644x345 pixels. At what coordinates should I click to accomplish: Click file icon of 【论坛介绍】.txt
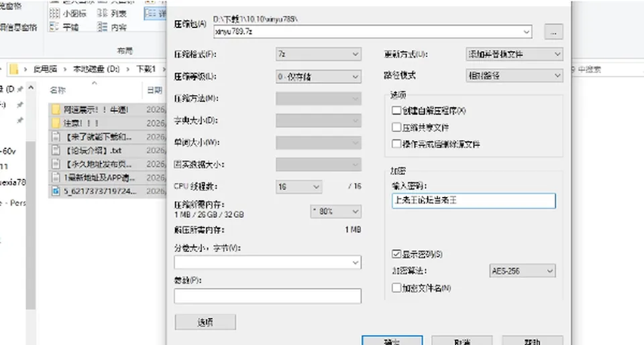56,150
